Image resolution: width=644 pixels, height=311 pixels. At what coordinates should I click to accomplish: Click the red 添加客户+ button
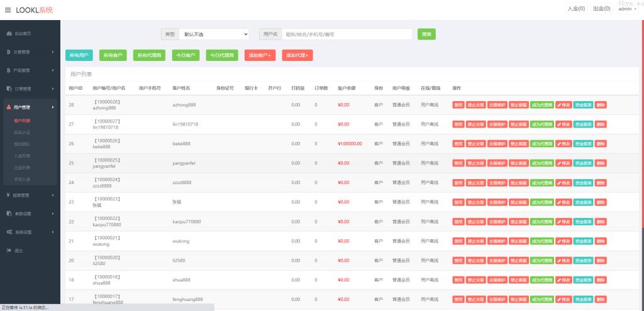tap(260, 56)
